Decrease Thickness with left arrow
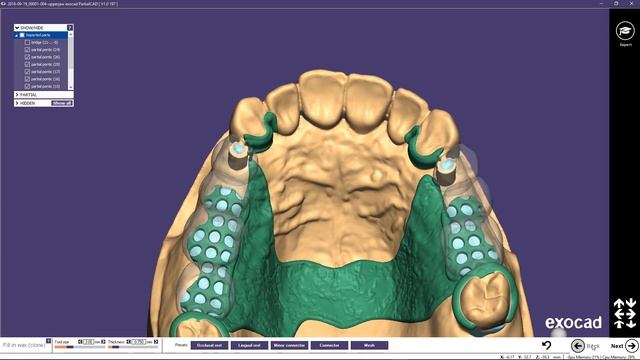Screen dimensions: 640x360 click(x=129, y=342)
